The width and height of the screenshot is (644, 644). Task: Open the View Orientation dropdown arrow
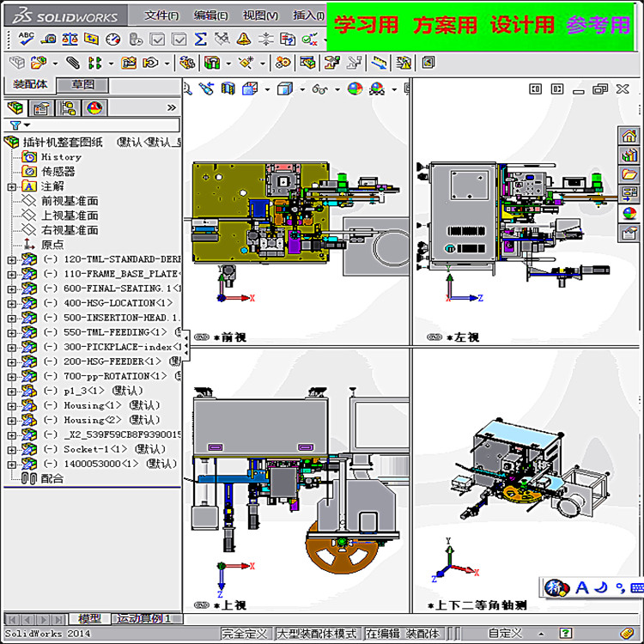pos(267,89)
